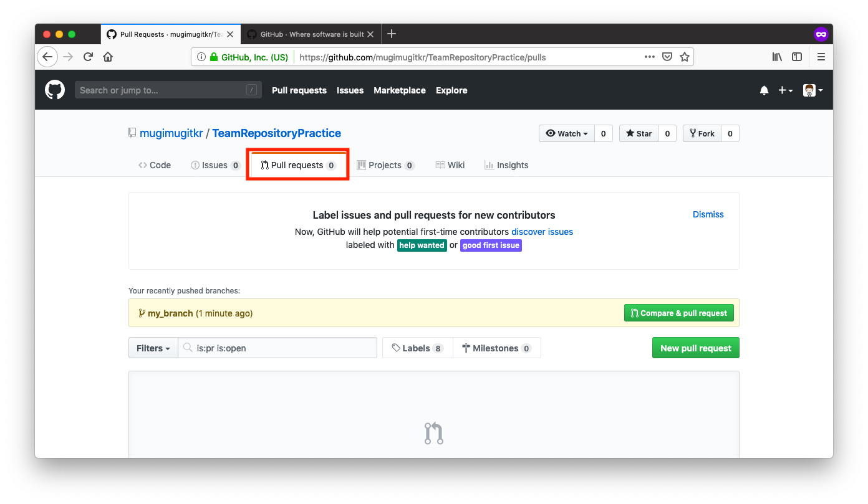Screen dimensions: 868x504
Task: Go to Marketplace
Action: 400,90
